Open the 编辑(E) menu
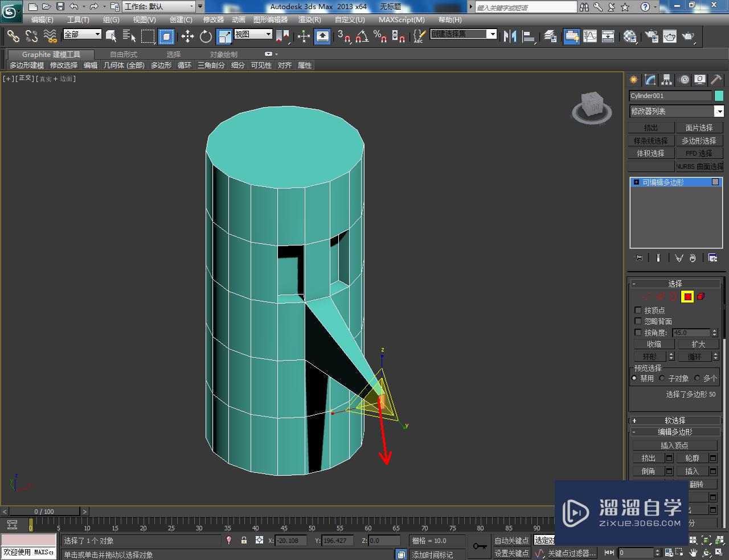 click(x=42, y=20)
